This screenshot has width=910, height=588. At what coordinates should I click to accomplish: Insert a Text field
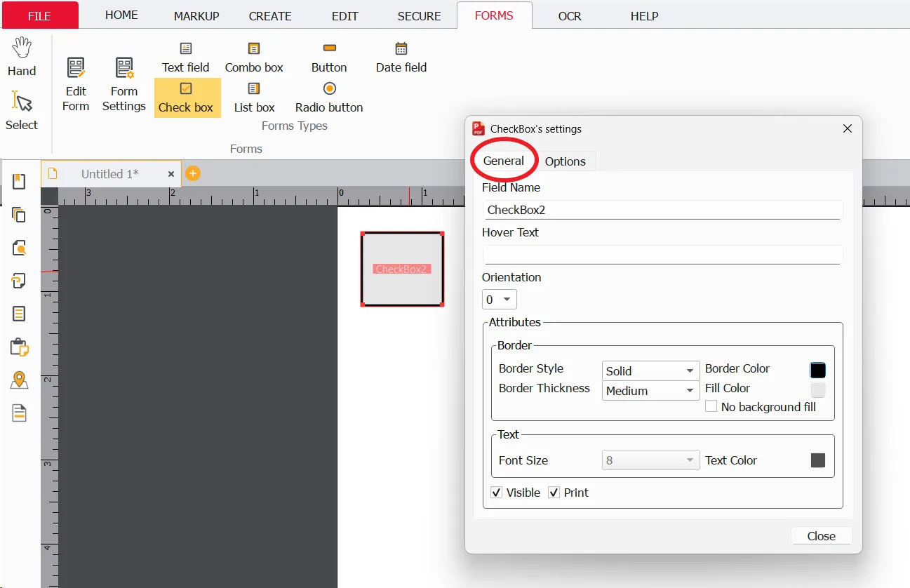(186, 58)
